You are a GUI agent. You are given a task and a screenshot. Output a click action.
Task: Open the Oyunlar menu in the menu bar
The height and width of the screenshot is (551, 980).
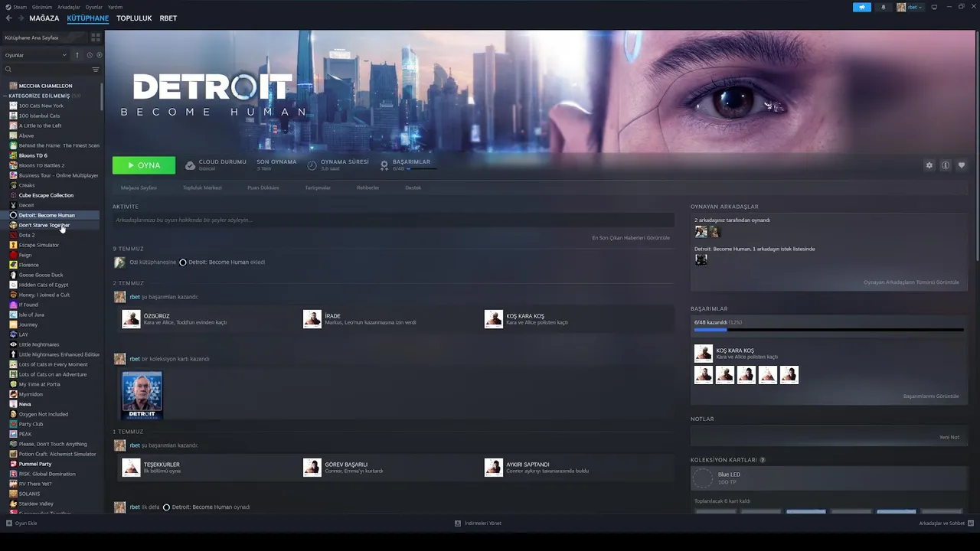[x=93, y=7]
